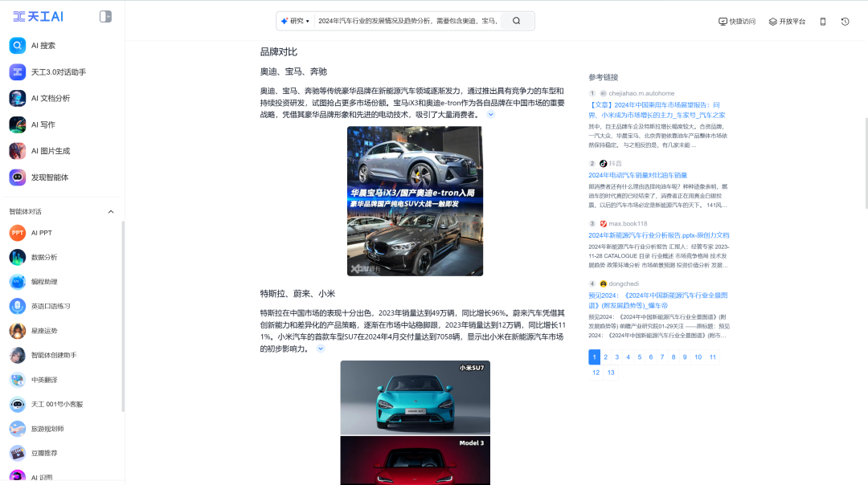Go to references page 8
The height and width of the screenshot is (485, 868).
tap(674, 357)
